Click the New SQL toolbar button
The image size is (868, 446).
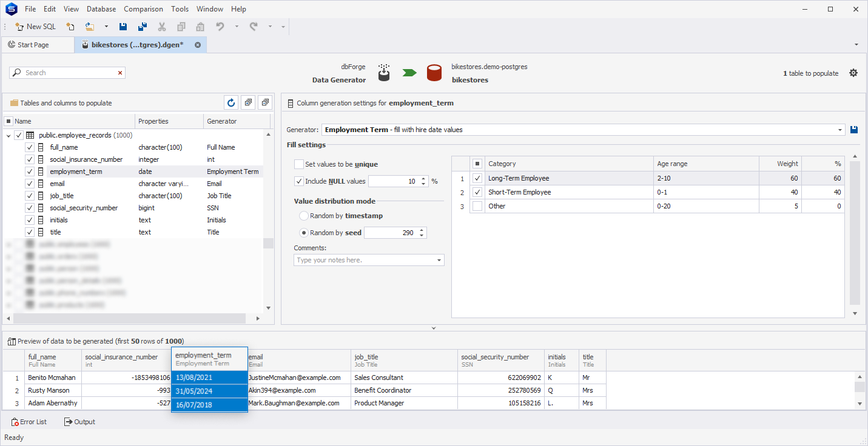(35, 27)
